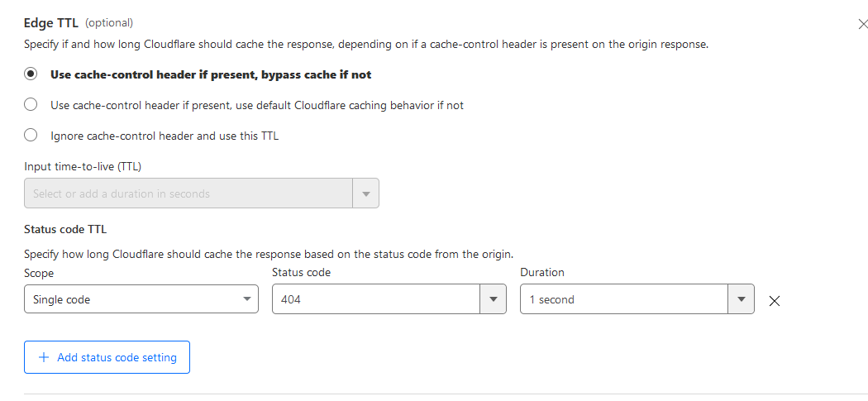This screenshot has width=868, height=401.
Task: Close the Edge TTL panel
Action: point(863,24)
